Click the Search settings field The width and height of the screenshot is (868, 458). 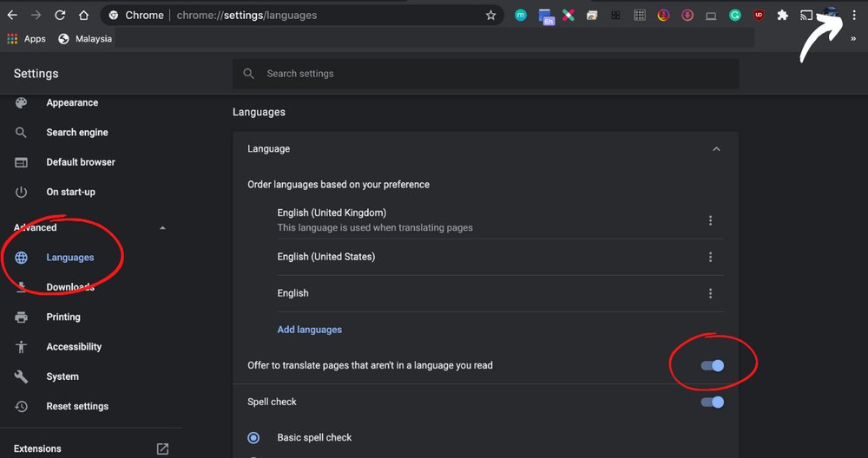[x=486, y=74]
